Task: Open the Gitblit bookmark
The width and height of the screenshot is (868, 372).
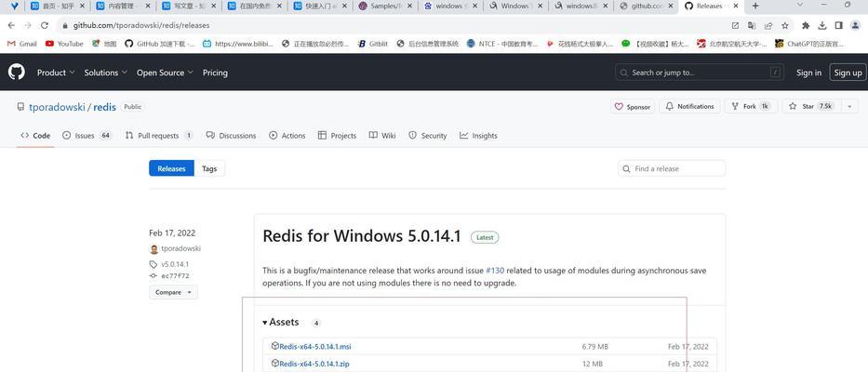Action: (372, 44)
